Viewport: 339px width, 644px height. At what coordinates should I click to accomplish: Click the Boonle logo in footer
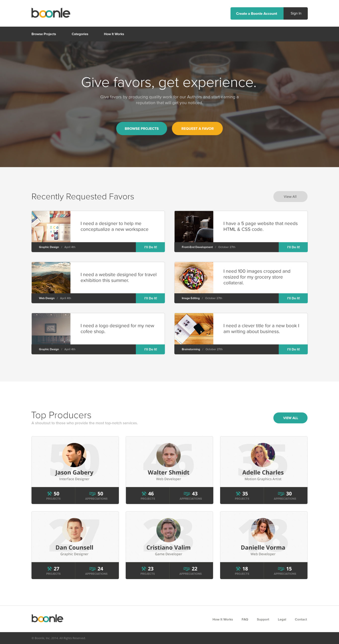pyautogui.click(x=47, y=618)
